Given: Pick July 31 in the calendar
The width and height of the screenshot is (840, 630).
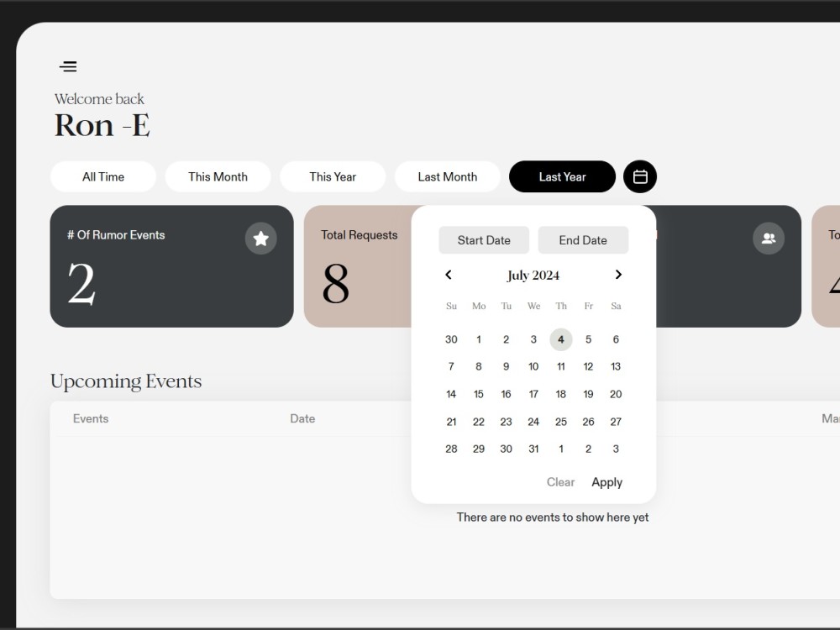Looking at the screenshot, I should point(533,449).
